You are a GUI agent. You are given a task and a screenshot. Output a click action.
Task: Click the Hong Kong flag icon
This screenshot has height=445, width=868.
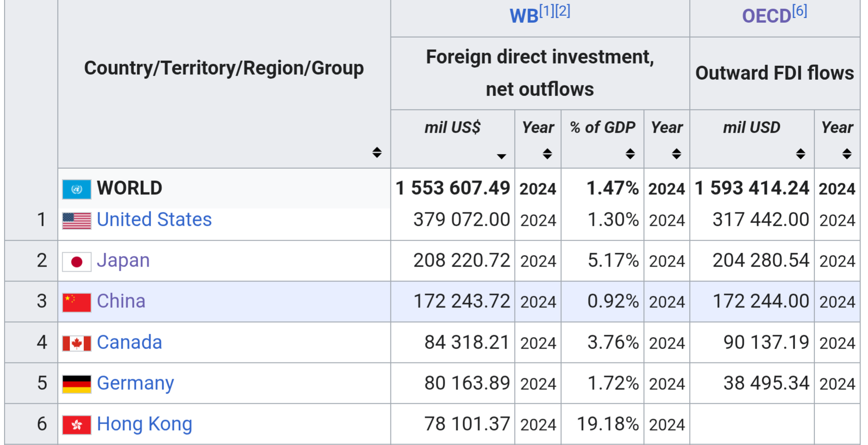(76, 425)
